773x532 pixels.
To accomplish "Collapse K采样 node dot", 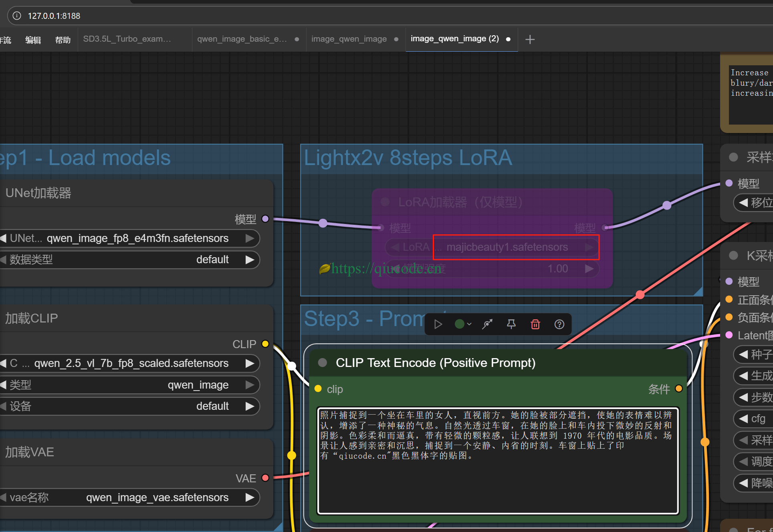I will click(734, 255).
